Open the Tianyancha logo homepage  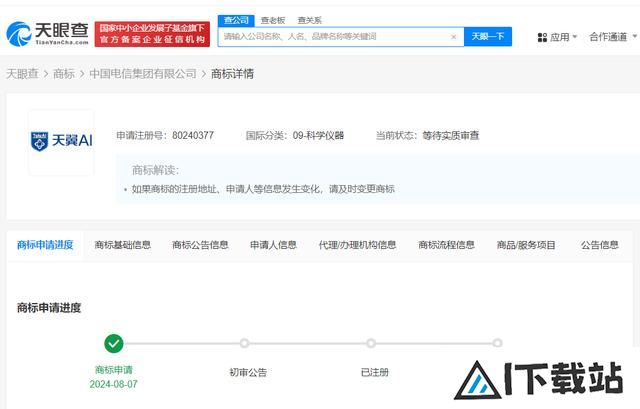pyautogui.click(x=47, y=33)
